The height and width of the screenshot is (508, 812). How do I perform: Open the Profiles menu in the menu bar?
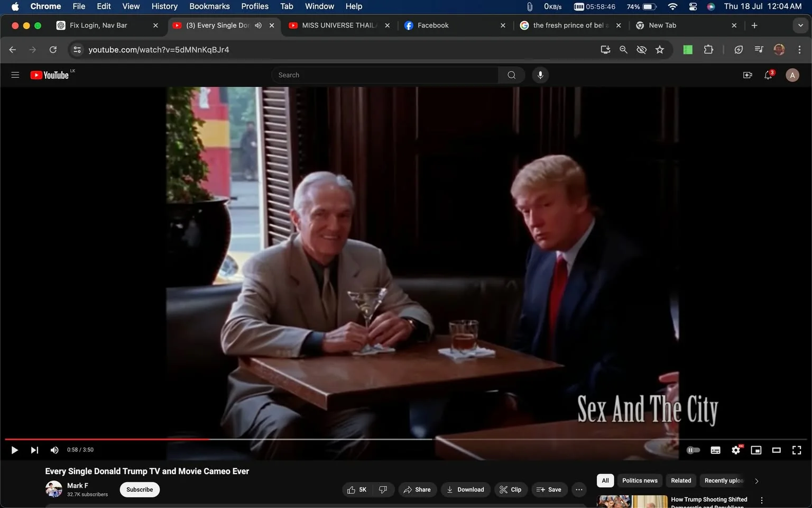[x=255, y=6]
